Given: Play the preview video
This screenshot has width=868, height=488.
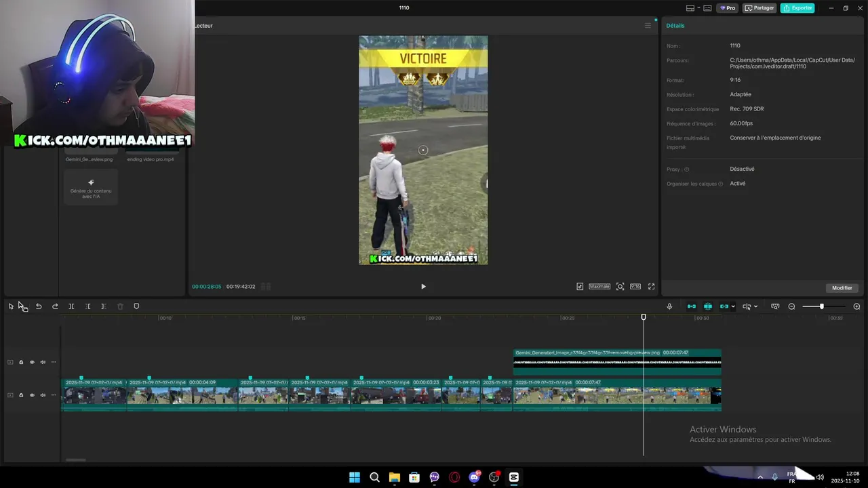Looking at the screenshot, I should [423, 287].
